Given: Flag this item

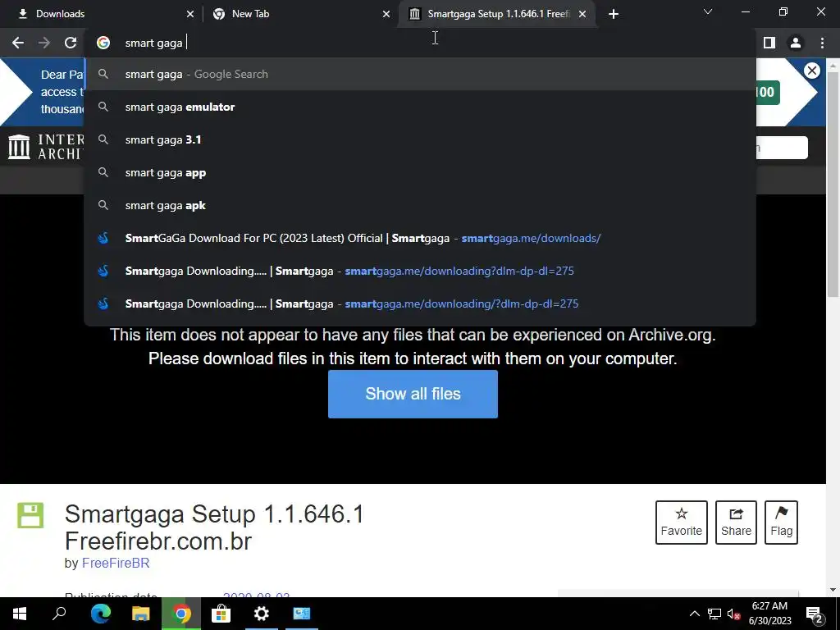Looking at the screenshot, I should pos(782,523).
